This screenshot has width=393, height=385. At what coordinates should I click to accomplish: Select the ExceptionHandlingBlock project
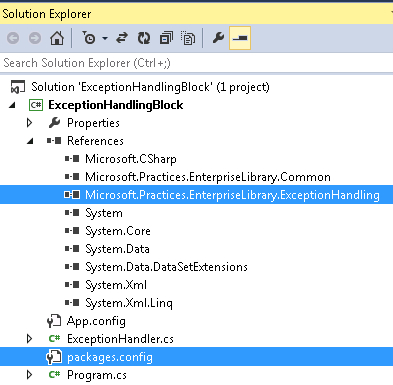tap(116, 105)
